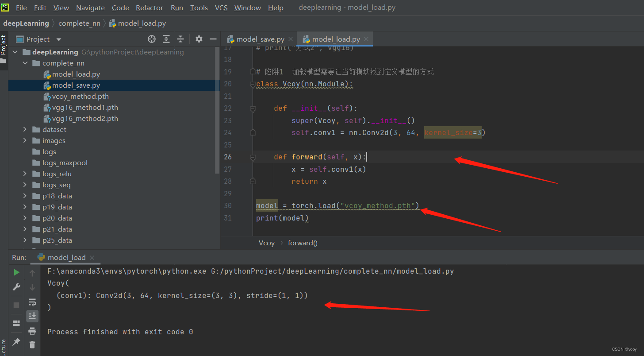Collapse all items in Project panel
This screenshot has width=644, height=356.
pyautogui.click(x=180, y=39)
